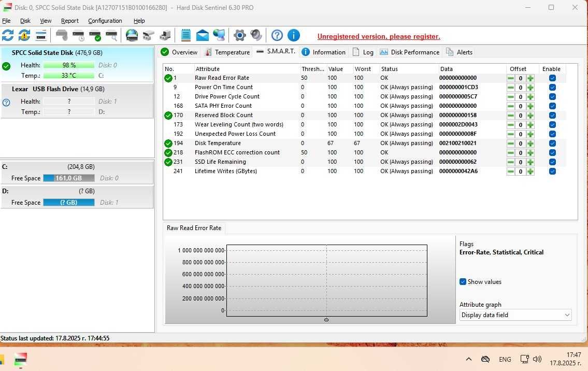Viewport: 588px width, 371px height.
Task: Uncheck Enable for Lifetime Writes (GBytes)
Action: 552,172
